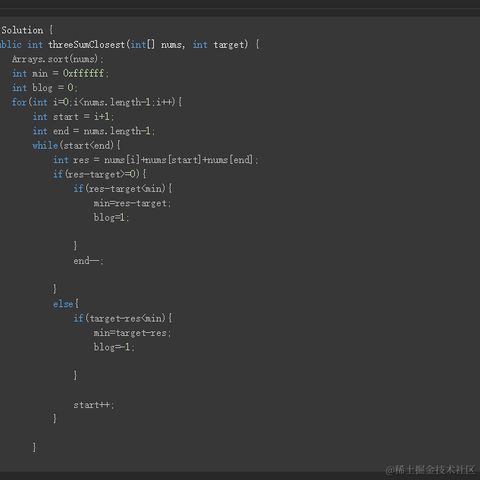Click the 'blog=1;' line
Image resolution: width=480 pixels, height=480 pixels.
point(111,218)
